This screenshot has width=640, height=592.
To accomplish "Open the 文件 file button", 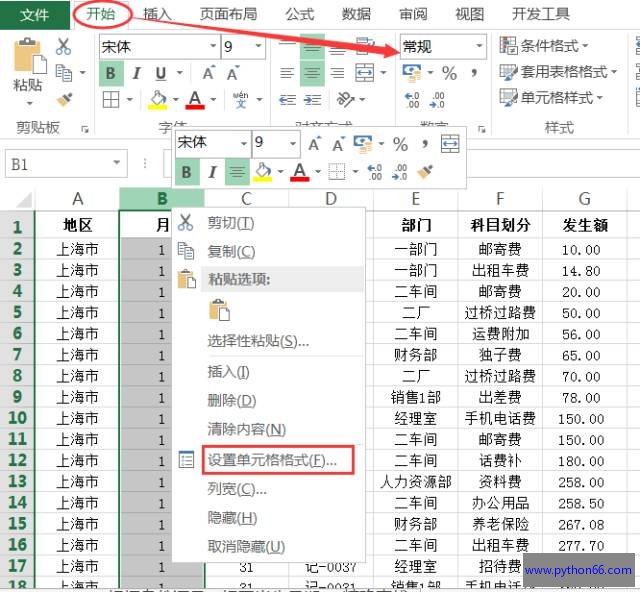I will click(x=34, y=14).
